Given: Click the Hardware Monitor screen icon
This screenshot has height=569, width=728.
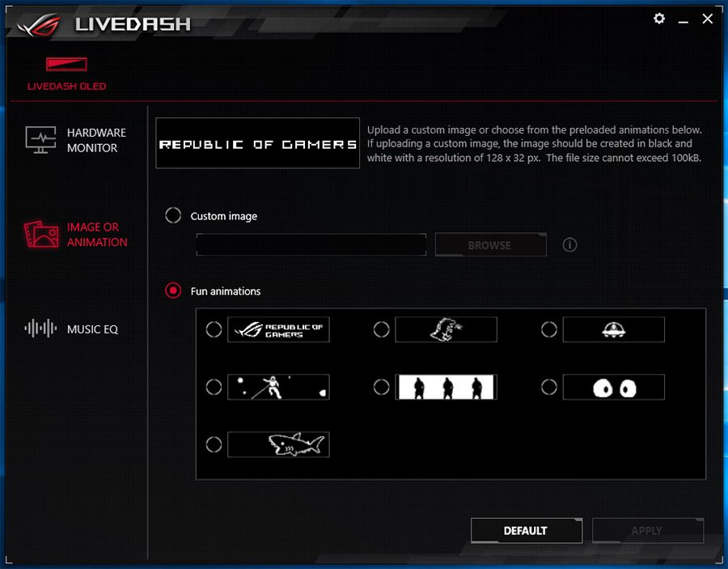Looking at the screenshot, I should click(x=41, y=139).
